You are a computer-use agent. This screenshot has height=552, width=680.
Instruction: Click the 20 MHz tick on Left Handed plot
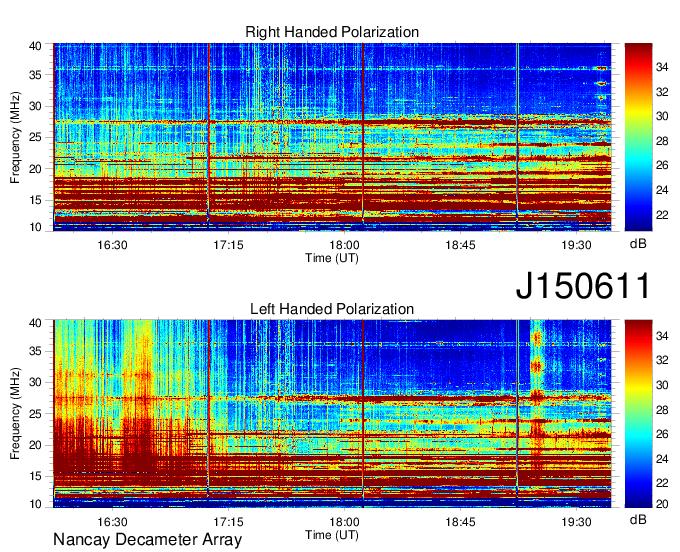pos(35,445)
